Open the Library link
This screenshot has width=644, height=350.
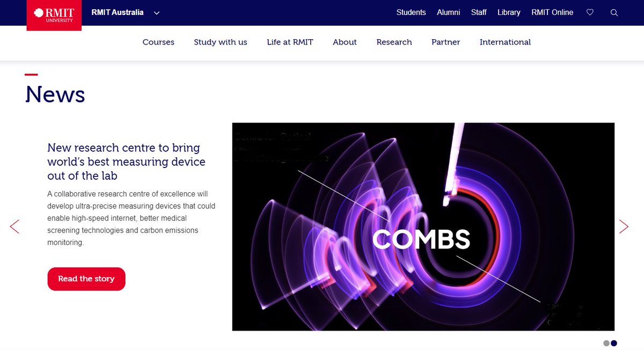509,12
